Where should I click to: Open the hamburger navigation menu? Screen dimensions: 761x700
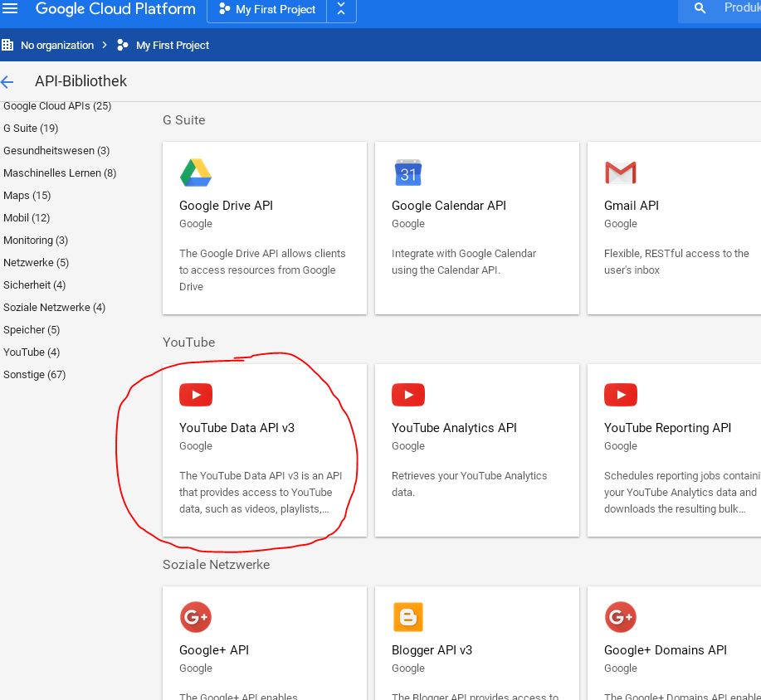coord(10,8)
